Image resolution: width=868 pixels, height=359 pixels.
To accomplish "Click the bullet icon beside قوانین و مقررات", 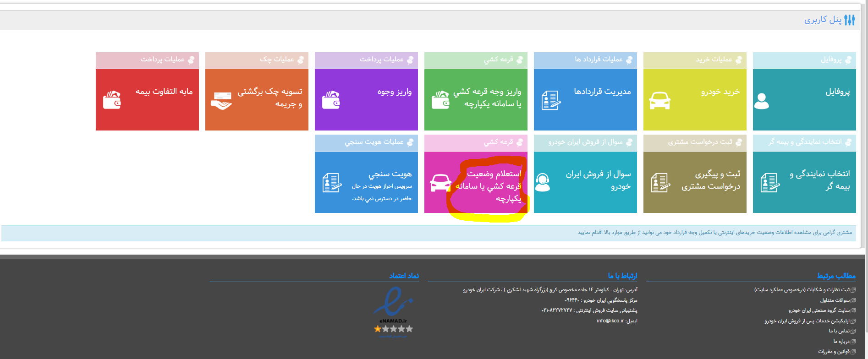I will (853, 352).
